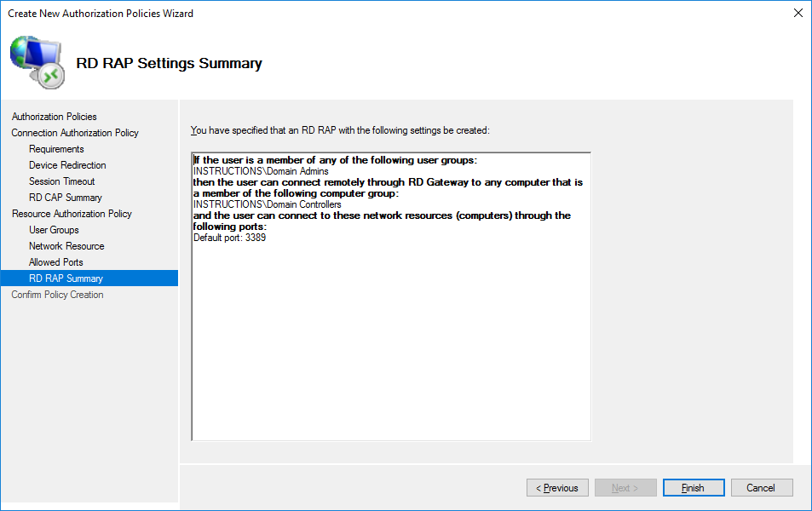Select Resource Authorization Policy step

click(72, 214)
